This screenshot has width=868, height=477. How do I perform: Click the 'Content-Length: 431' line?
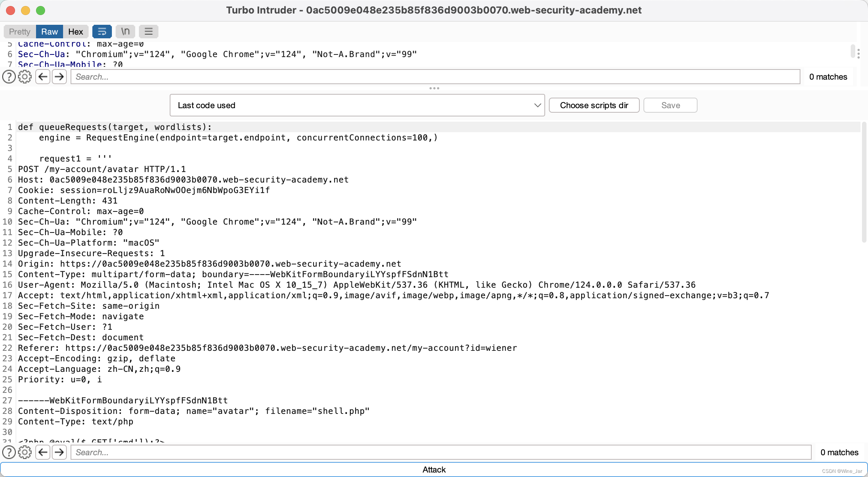pyautogui.click(x=68, y=201)
